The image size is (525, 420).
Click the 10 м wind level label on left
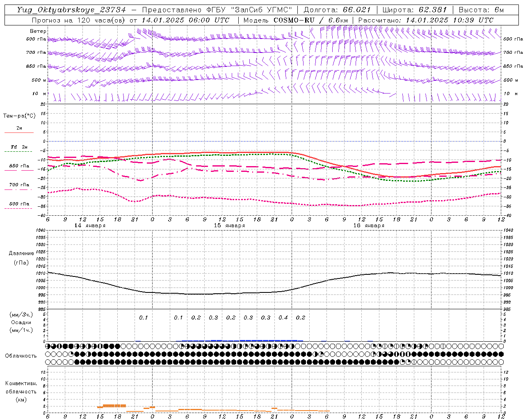(39, 94)
